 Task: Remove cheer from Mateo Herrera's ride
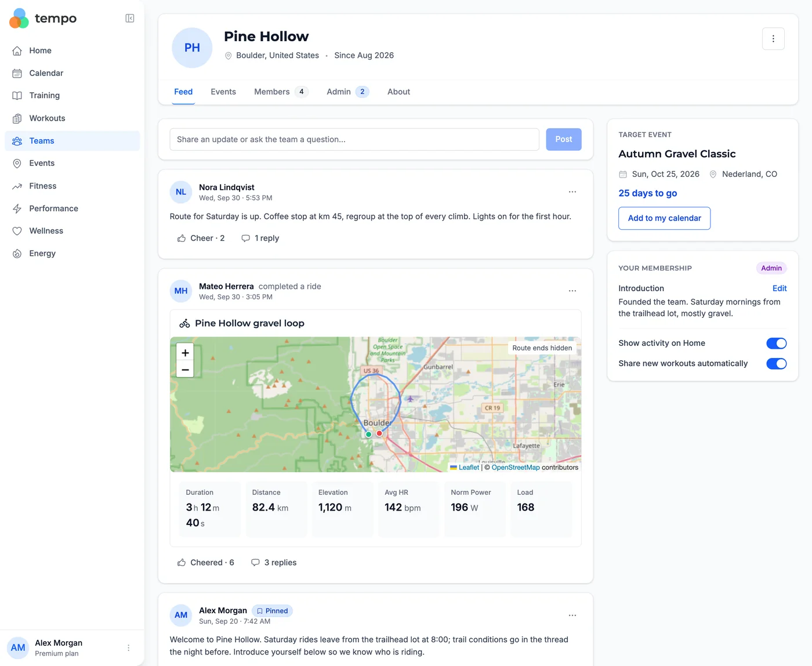pyautogui.click(x=205, y=563)
